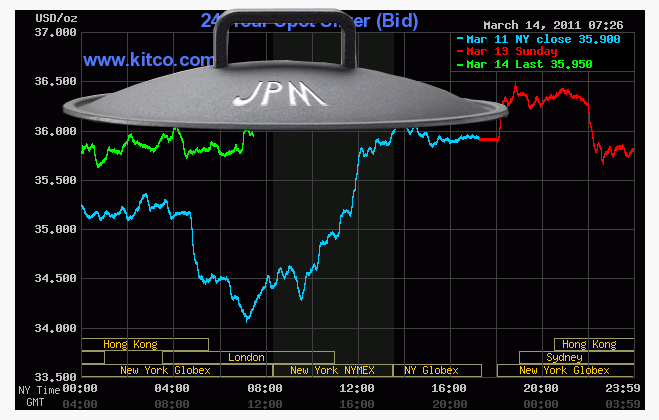Click the 20:00 NY time label
This screenshot has width=659, height=420.
coord(541,388)
